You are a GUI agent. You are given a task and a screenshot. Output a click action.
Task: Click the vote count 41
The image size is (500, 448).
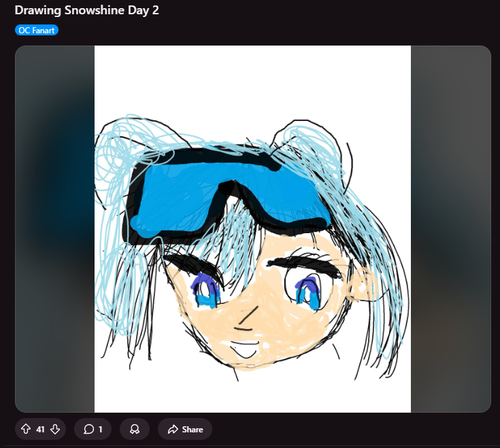[40, 430]
